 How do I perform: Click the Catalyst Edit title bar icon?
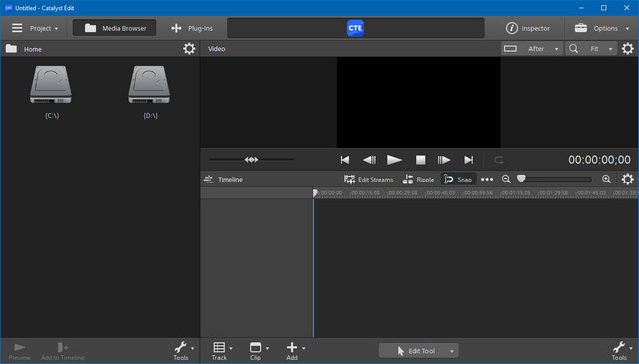point(8,8)
